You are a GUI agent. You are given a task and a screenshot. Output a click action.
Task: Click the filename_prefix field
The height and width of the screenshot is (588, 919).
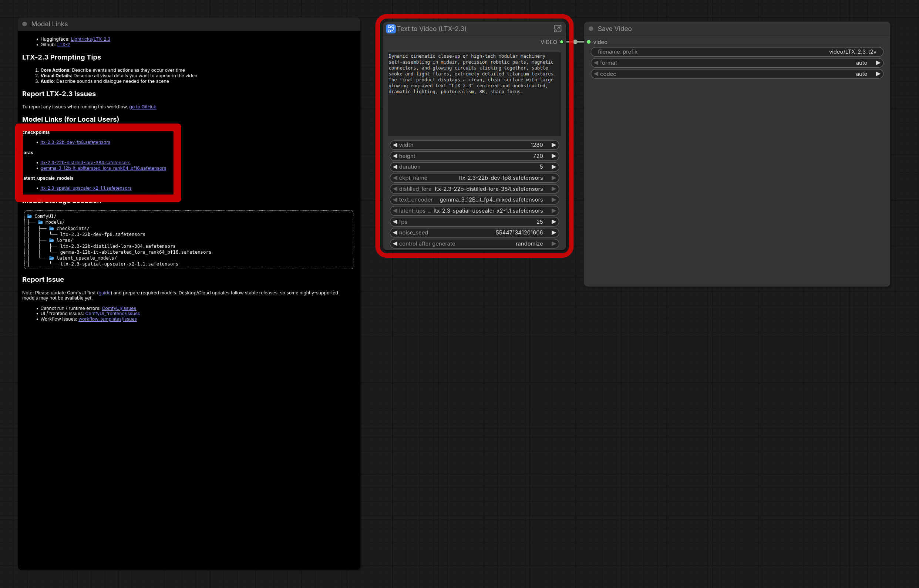point(737,52)
